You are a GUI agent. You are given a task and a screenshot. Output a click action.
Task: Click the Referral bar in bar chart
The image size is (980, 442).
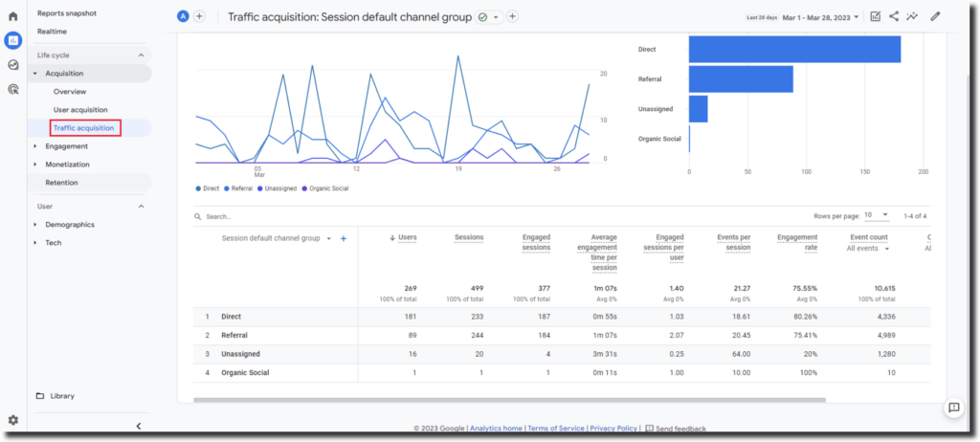(x=742, y=79)
